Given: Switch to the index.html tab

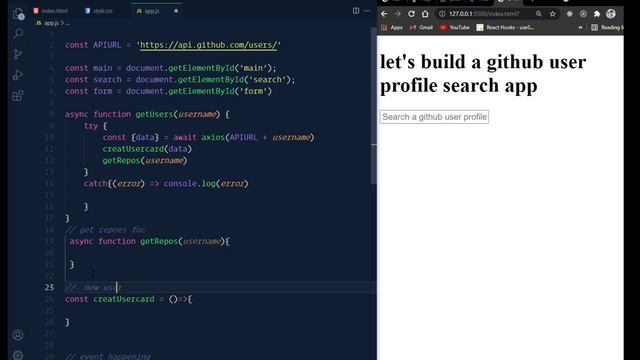Looking at the screenshot, I should click(x=51, y=11).
